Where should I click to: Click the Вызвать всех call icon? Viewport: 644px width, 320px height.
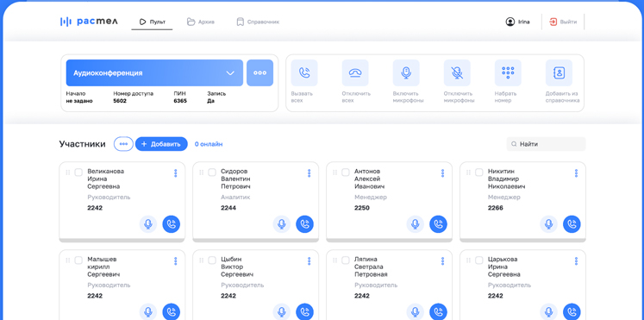(x=304, y=72)
